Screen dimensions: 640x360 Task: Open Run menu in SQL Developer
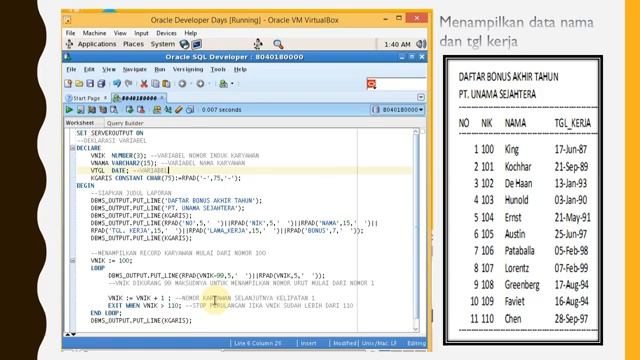(x=160, y=69)
